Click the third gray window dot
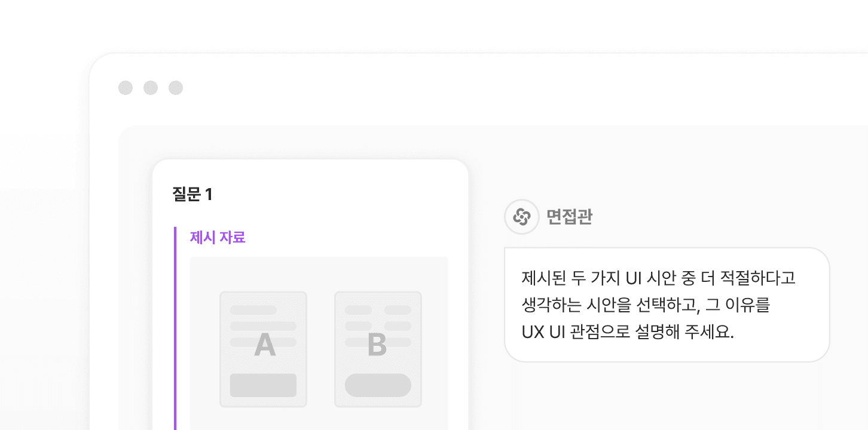This screenshot has height=430, width=868. click(x=176, y=88)
